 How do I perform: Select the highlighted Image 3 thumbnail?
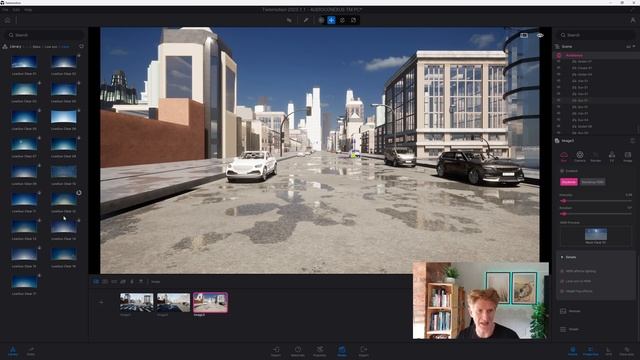[210, 302]
